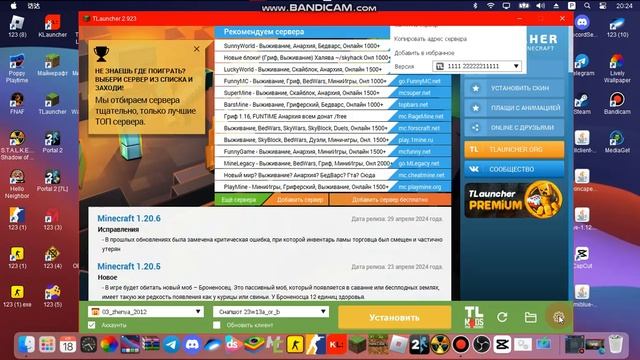Click the Minecraft 1.20.5 heading
The height and width of the screenshot is (360, 640).
(129, 266)
